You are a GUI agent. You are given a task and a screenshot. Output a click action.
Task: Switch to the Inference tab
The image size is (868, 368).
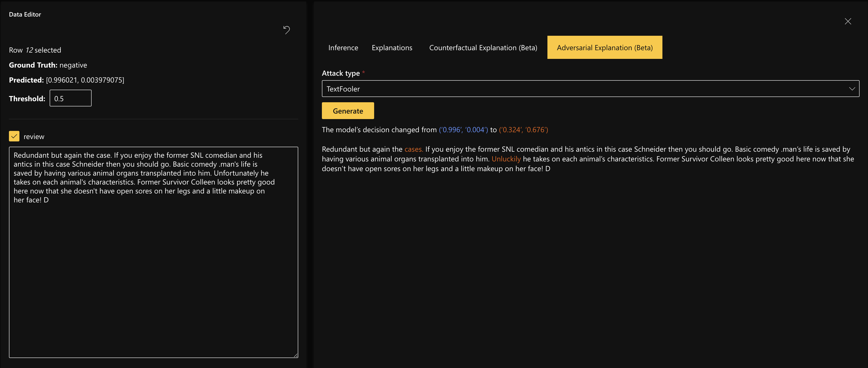(343, 48)
